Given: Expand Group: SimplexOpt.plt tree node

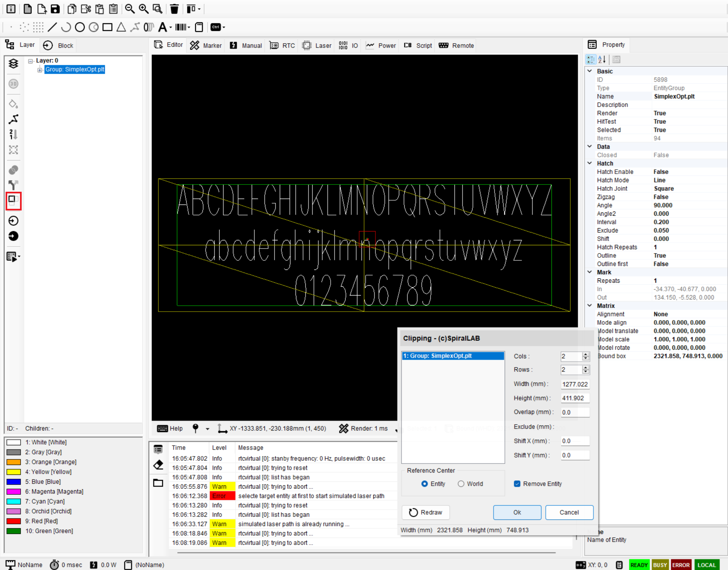Looking at the screenshot, I should coord(40,70).
